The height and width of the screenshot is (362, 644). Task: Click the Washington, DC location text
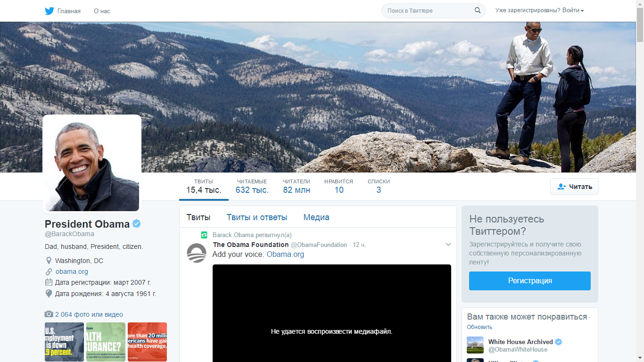pos(79,261)
